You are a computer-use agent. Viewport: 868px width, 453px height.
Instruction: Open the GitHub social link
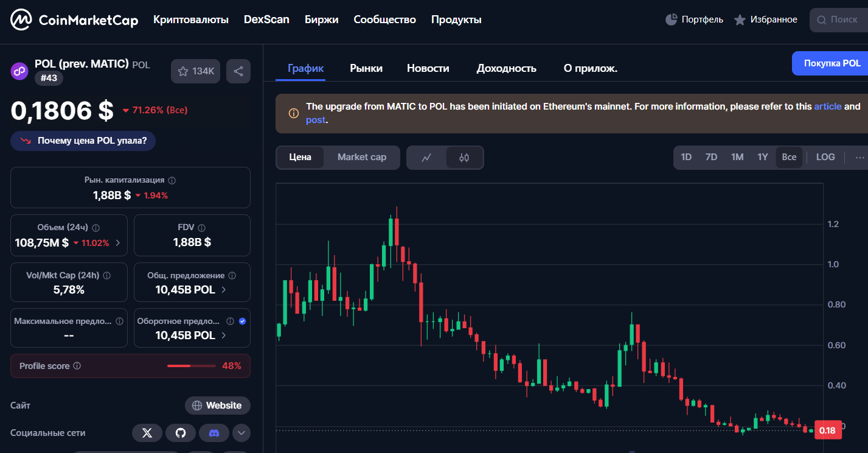[x=181, y=433]
